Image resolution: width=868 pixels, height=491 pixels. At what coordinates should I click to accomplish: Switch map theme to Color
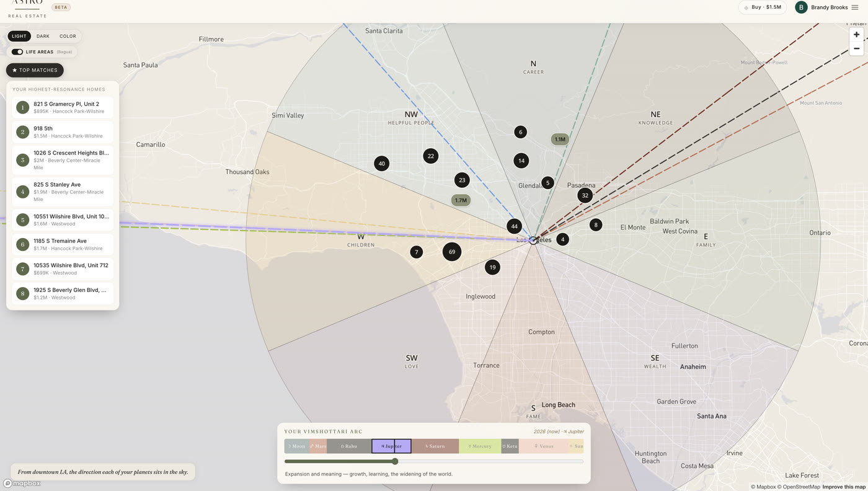[68, 36]
